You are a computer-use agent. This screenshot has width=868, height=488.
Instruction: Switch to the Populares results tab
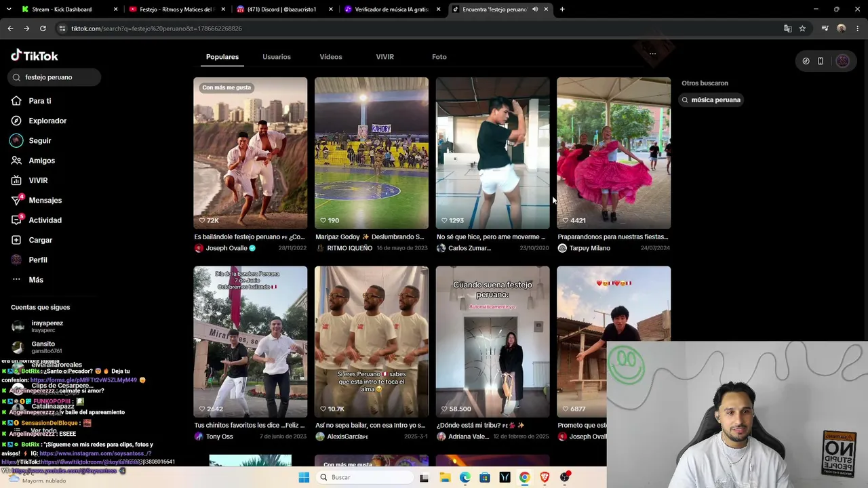[222, 57]
